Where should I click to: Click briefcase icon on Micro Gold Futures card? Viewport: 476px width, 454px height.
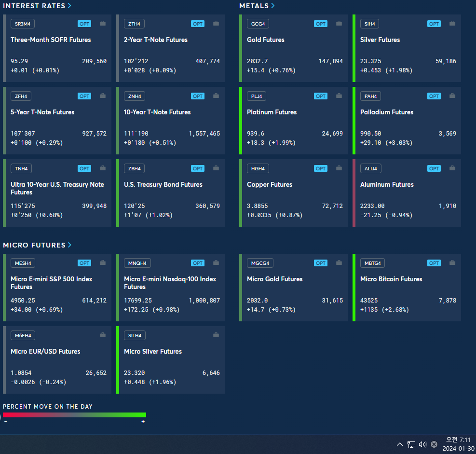tap(339, 262)
